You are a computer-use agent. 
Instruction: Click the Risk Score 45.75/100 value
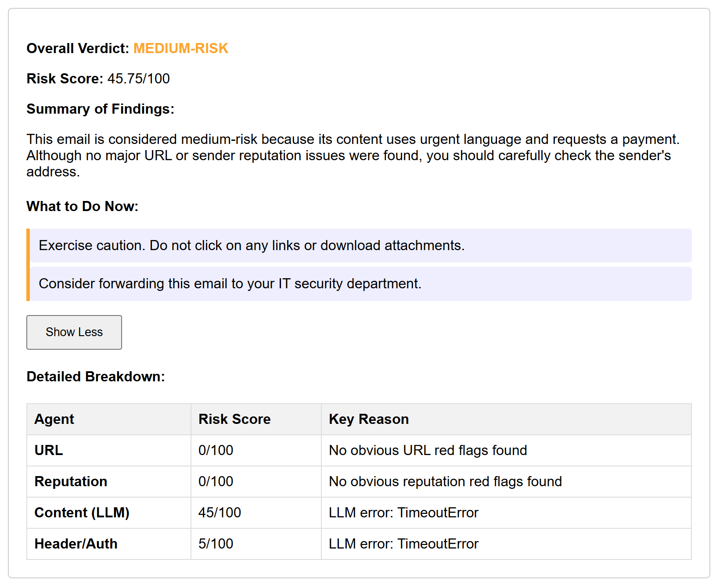(139, 79)
